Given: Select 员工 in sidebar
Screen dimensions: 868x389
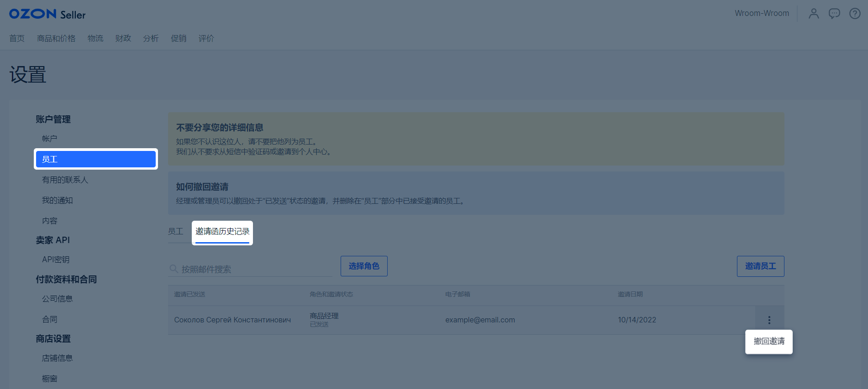Looking at the screenshot, I should 96,159.
